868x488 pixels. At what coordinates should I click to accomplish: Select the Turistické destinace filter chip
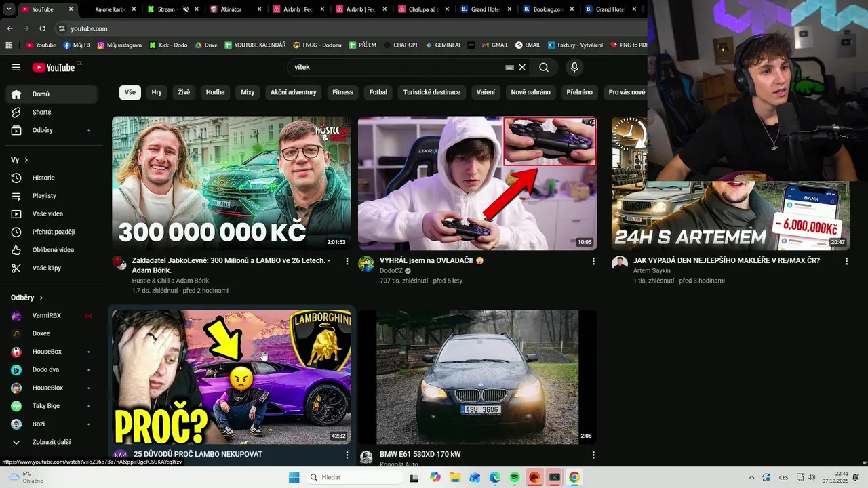[x=432, y=92]
